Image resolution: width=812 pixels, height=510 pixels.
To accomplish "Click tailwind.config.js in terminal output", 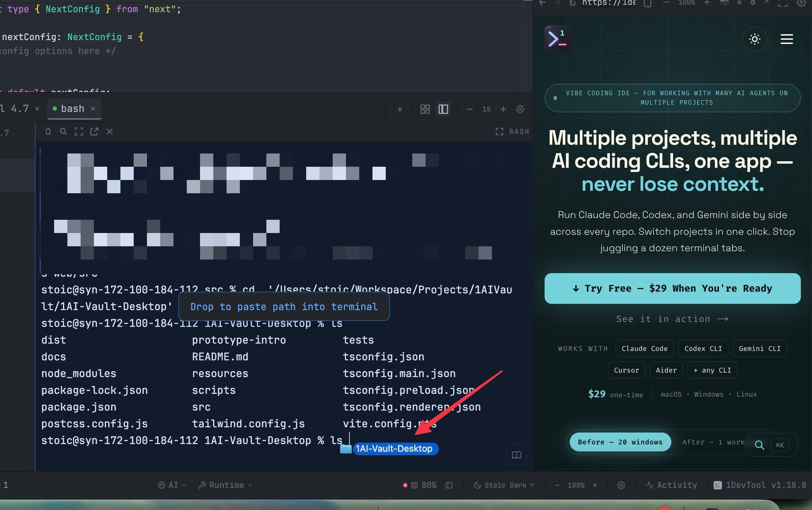I will point(248,424).
